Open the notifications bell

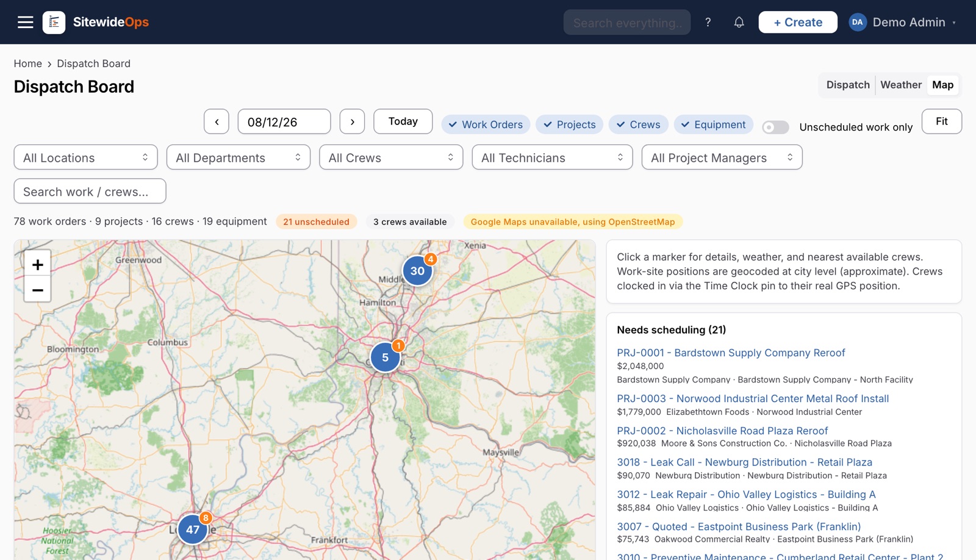click(x=739, y=23)
